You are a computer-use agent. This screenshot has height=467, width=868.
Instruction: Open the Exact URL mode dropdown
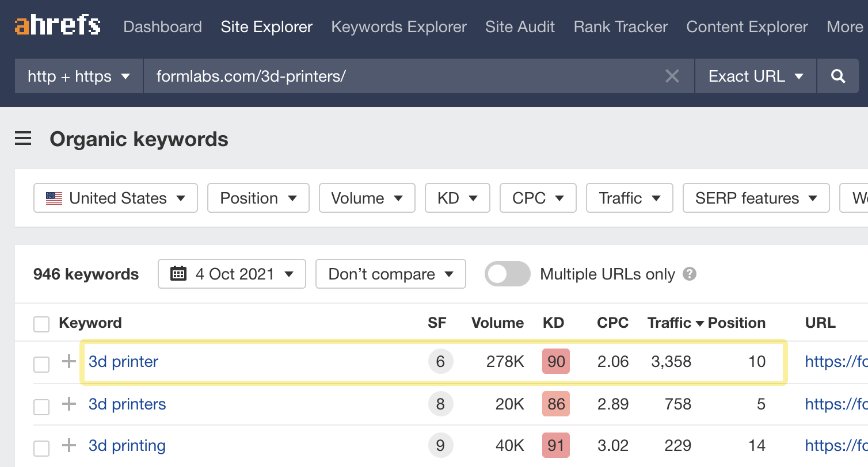pyautogui.click(x=755, y=75)
